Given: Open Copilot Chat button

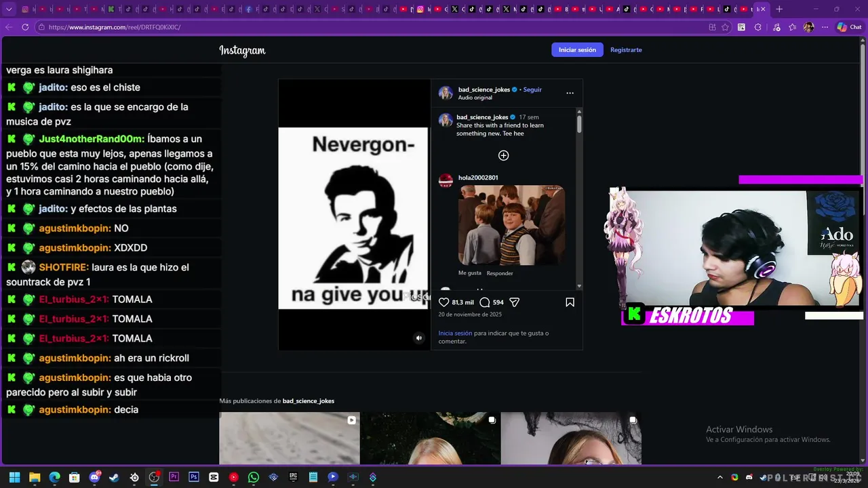Looking at the screenshot, I should (x=849, y=27).
